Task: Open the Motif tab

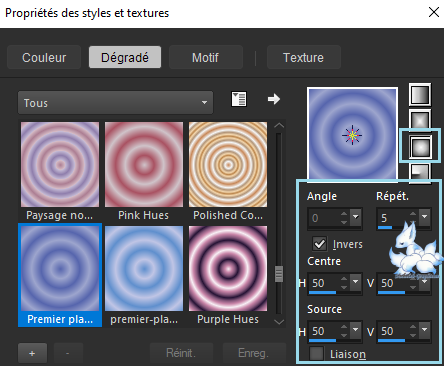Action: pyautogui.click(x=206, y=57)
